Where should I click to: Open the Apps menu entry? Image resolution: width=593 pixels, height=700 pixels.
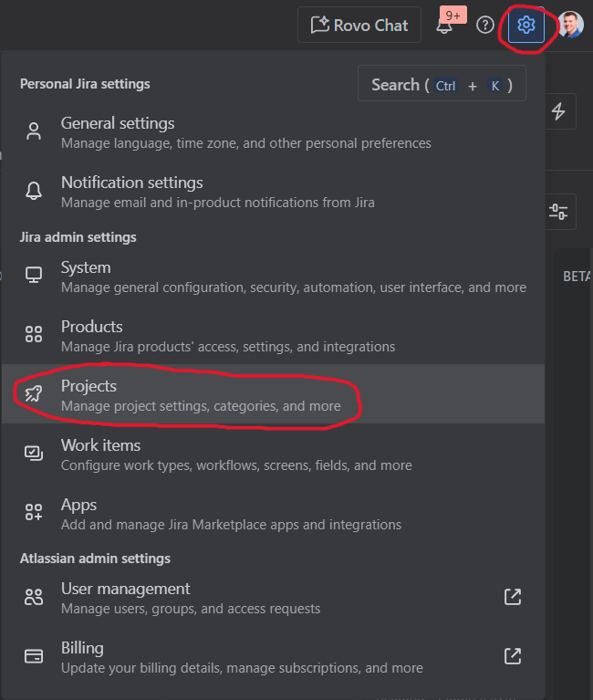[273, 514]
